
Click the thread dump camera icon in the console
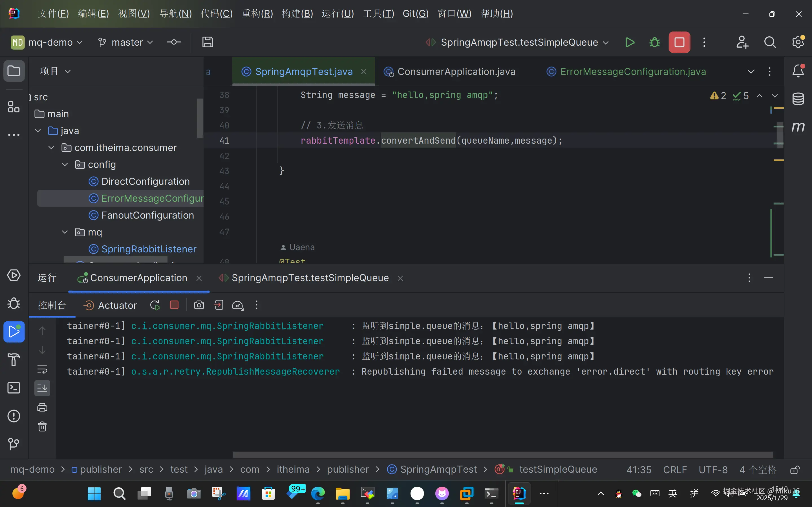[x=199, y=305]
